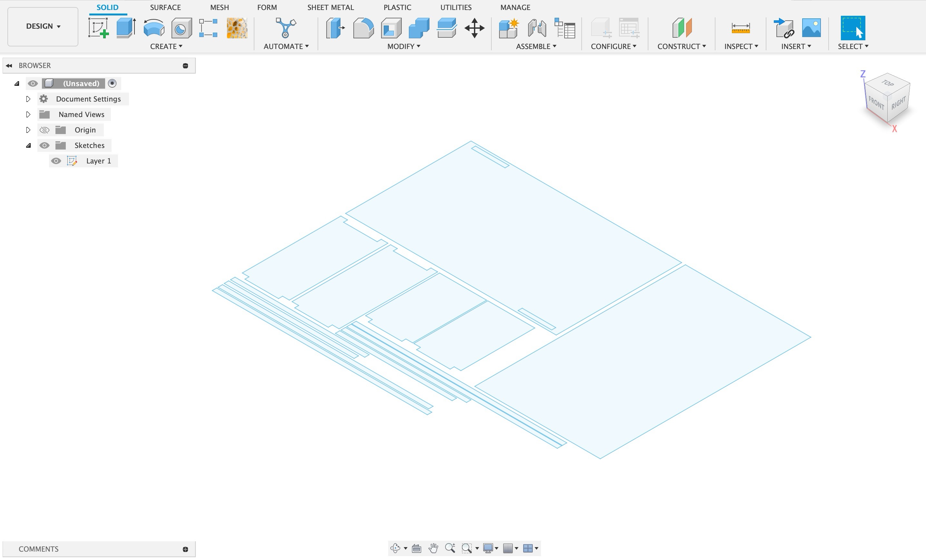This screenshot has width=926, height=560.
Task: Select the Pan hand tool
Action: [x=433, y=548]
